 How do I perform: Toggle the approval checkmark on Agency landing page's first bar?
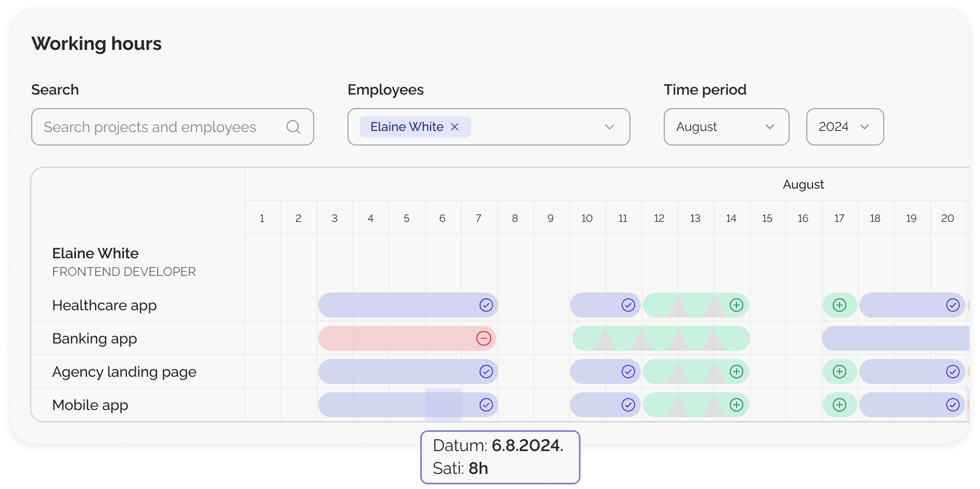[x=485, y=372]
